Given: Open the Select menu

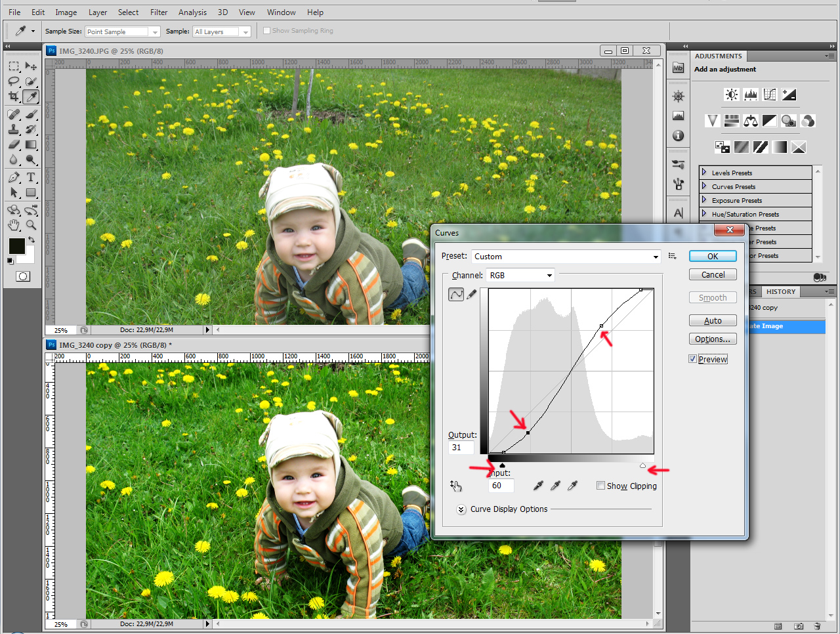Looking at the screenshot, I should point(128,12).
